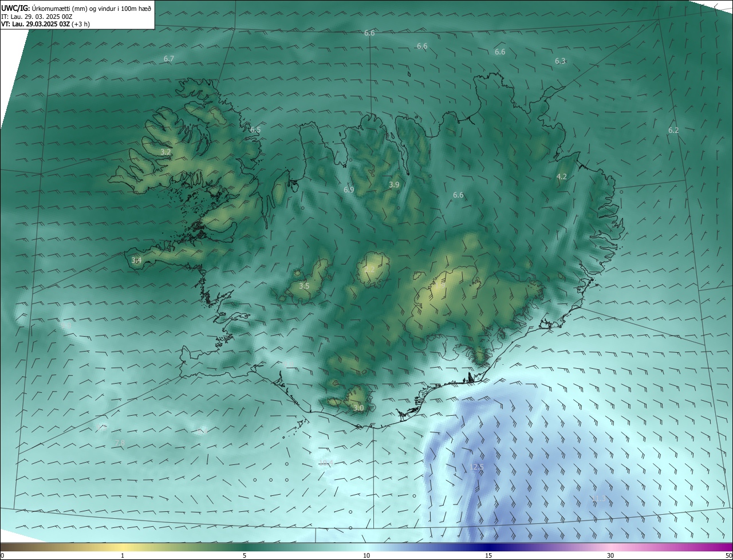This screenshot has width=733, height=560.
Task: Click the precipitation color scale bar
Action: tap(366, 546)
